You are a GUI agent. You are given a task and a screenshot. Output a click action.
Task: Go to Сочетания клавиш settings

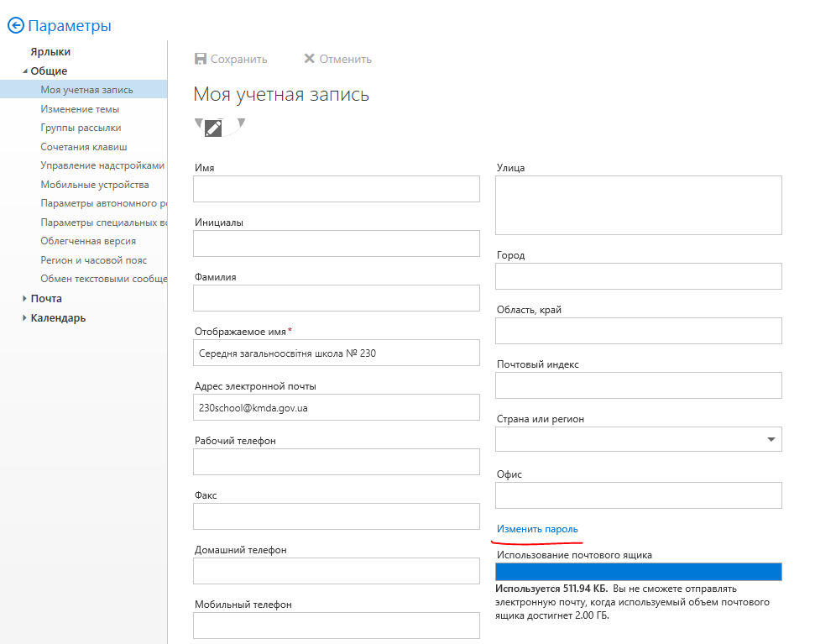click(x=84, y=147)
